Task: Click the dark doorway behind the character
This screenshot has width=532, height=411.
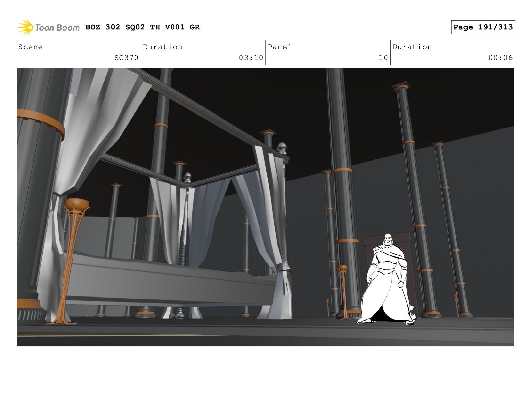Action: 403,242
